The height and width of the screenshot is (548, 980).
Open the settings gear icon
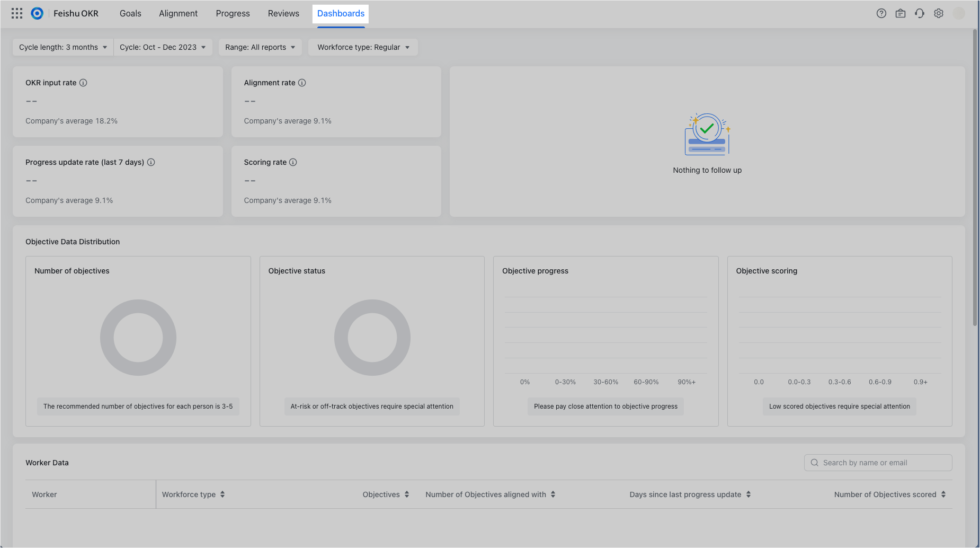(939, 14)
